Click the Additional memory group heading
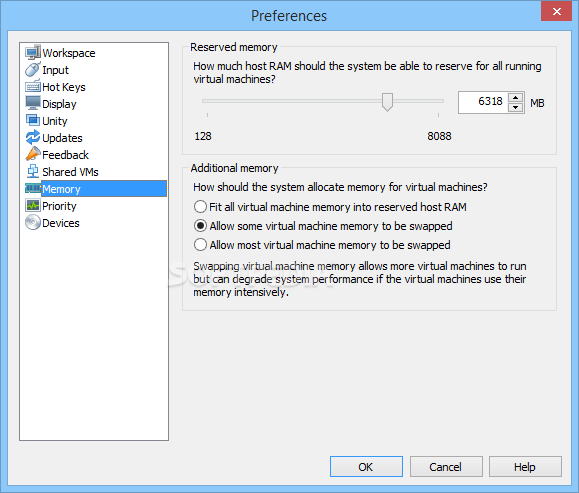 pyautogui.click(x=234, y=168)
